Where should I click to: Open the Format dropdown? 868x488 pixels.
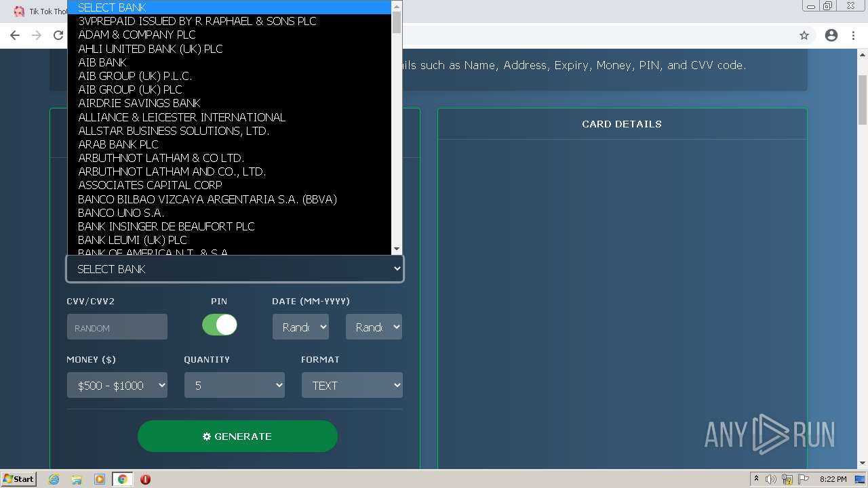coord(352,386)
